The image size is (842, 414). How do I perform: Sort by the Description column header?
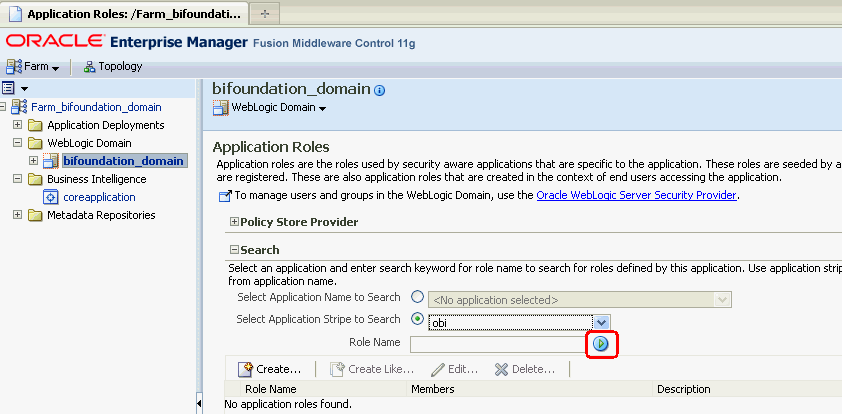click(684, 389)
